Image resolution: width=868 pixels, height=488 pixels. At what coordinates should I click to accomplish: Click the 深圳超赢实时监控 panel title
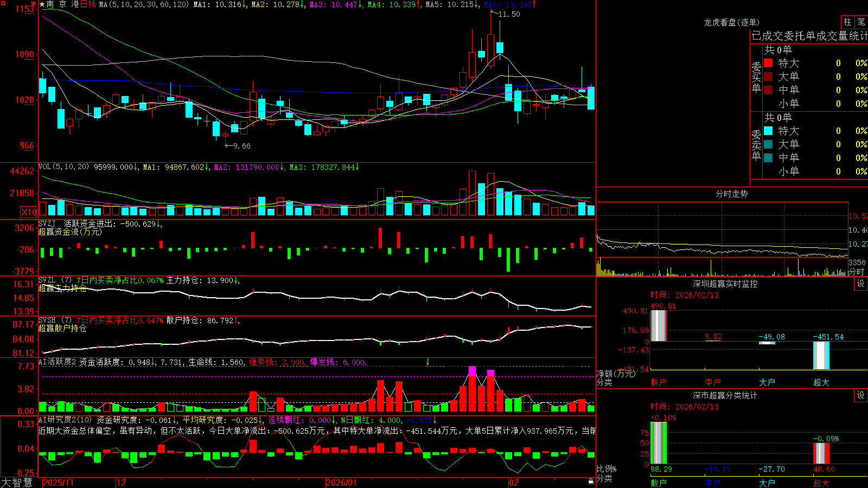click(x=725, y=284)
